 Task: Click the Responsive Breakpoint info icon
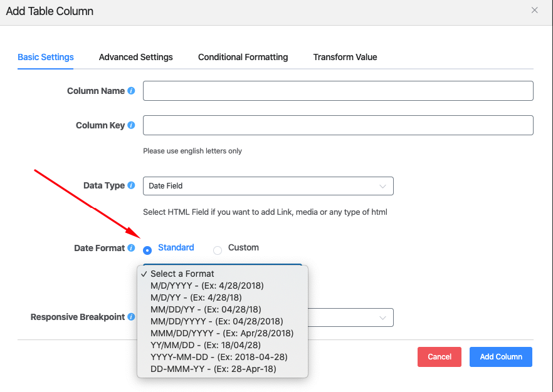pos(131,317)
